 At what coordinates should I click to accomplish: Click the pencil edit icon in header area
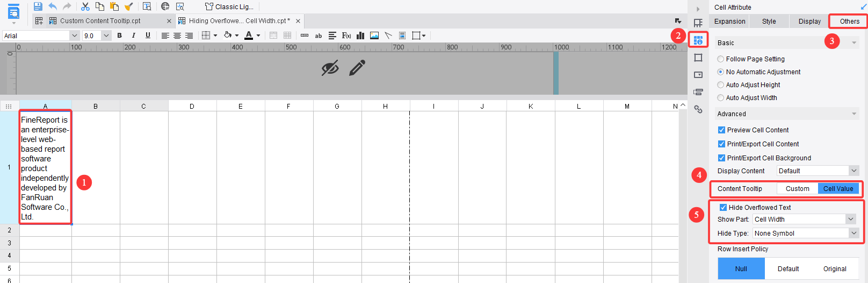[357, 68]
